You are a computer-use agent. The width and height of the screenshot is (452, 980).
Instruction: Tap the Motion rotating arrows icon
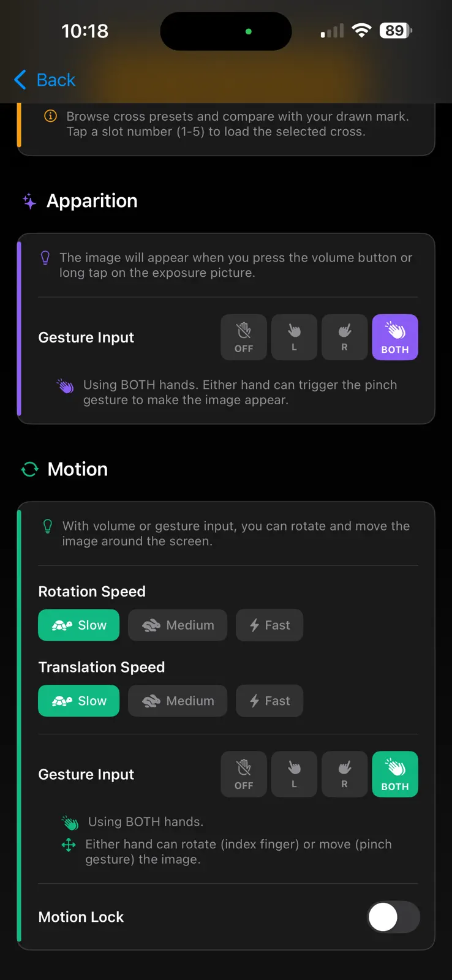(x=29, y=469)
